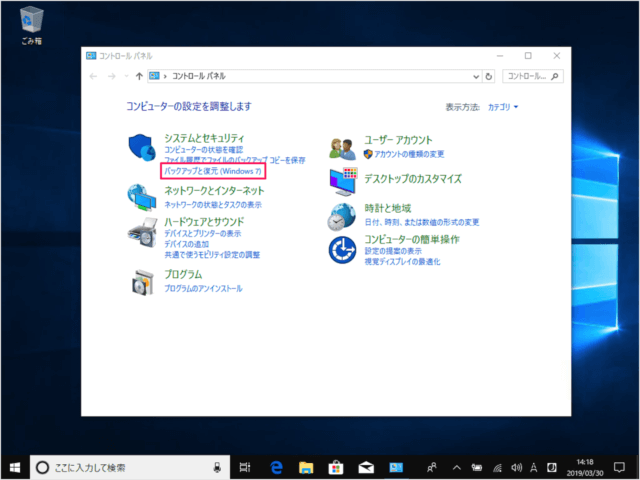
Task: Open the コンピューターの簡単操作 icon
Action: coord(343,247)
